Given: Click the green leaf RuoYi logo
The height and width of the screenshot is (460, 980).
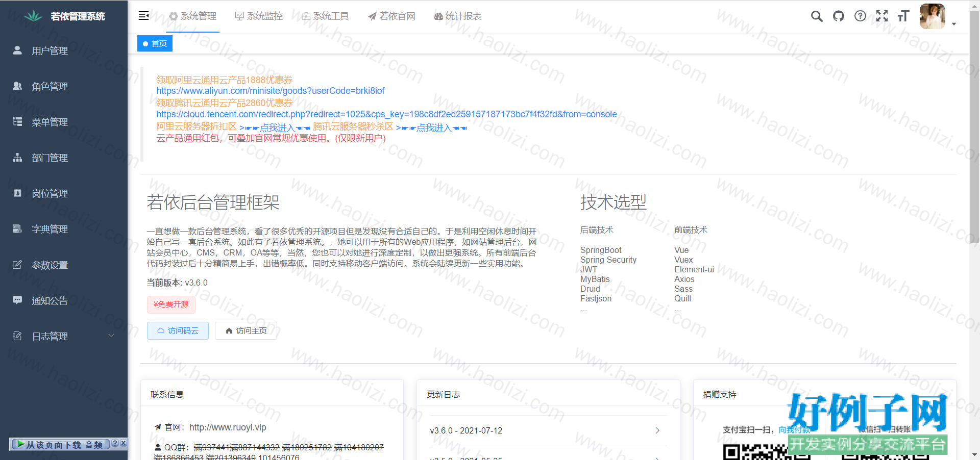Looking at the screenshot, I should [x=33, y=16].
